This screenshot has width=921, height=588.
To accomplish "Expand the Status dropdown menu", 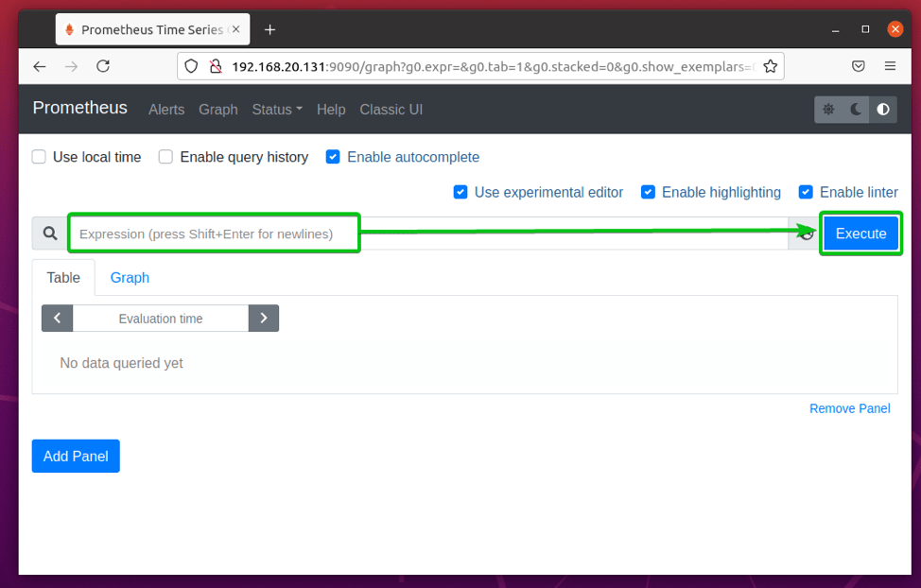I will click(277, 110).
